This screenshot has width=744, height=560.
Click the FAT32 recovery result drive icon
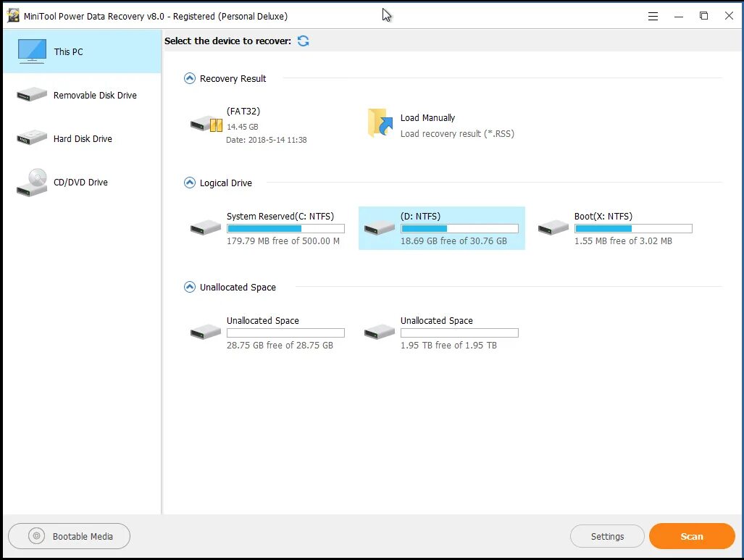[206, 125]
